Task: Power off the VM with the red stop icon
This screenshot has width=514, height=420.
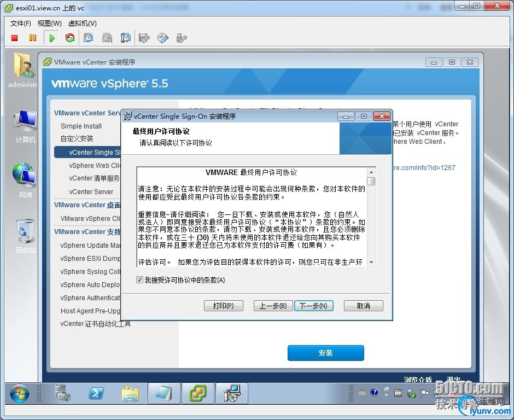Action: point(14,38)
